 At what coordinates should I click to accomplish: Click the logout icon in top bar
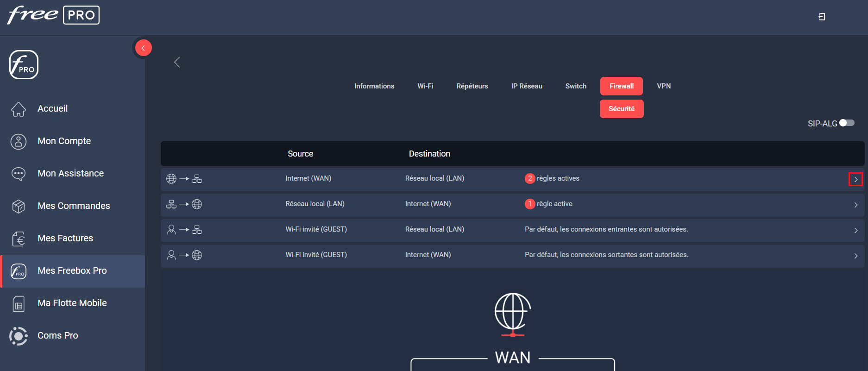pyautogui.click(x=822, y=17)
